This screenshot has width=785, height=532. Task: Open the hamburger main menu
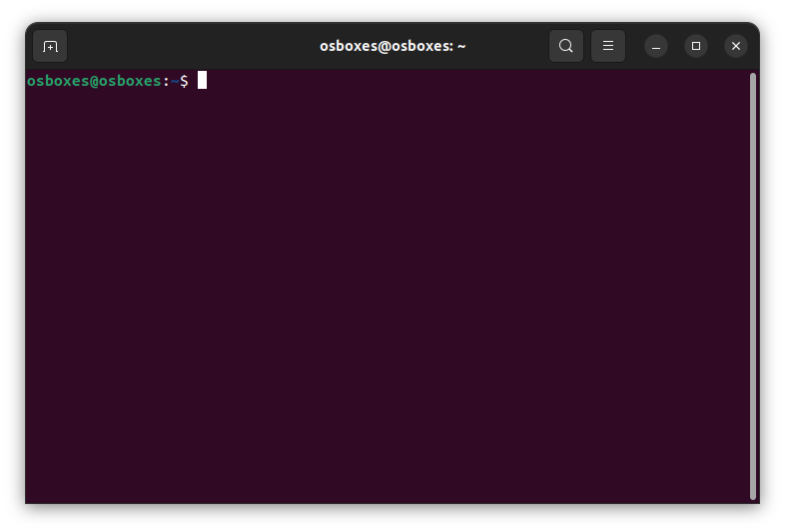608,46
